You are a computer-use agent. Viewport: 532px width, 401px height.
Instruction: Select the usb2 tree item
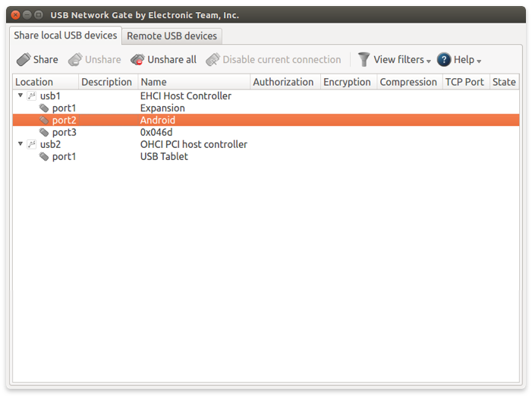coord(50,144)
